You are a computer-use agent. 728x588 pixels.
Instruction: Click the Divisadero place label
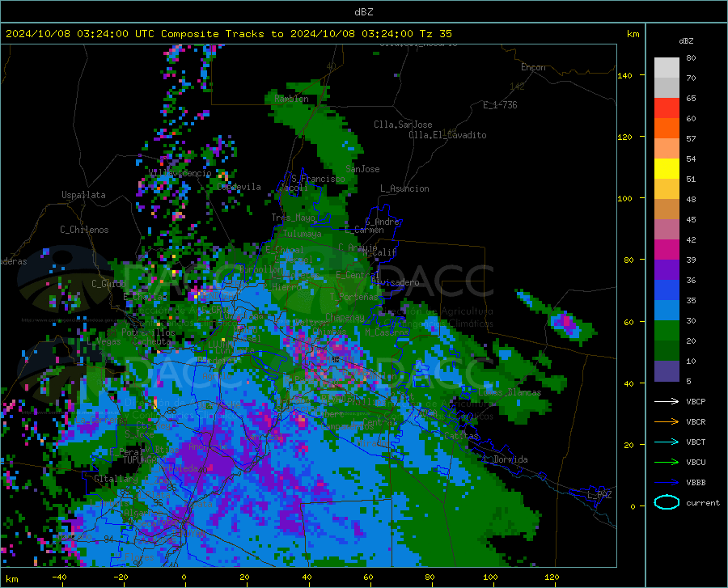coord(395,282)
